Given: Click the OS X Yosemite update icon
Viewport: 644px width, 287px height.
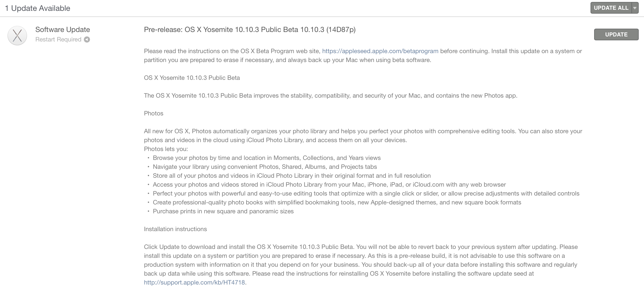Looking at the screenshot, I should click(17, 36).
